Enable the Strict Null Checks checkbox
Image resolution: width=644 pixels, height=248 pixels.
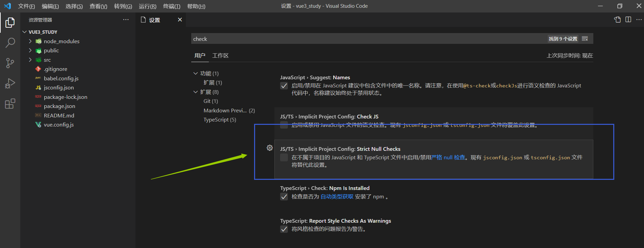coord(284,157)
